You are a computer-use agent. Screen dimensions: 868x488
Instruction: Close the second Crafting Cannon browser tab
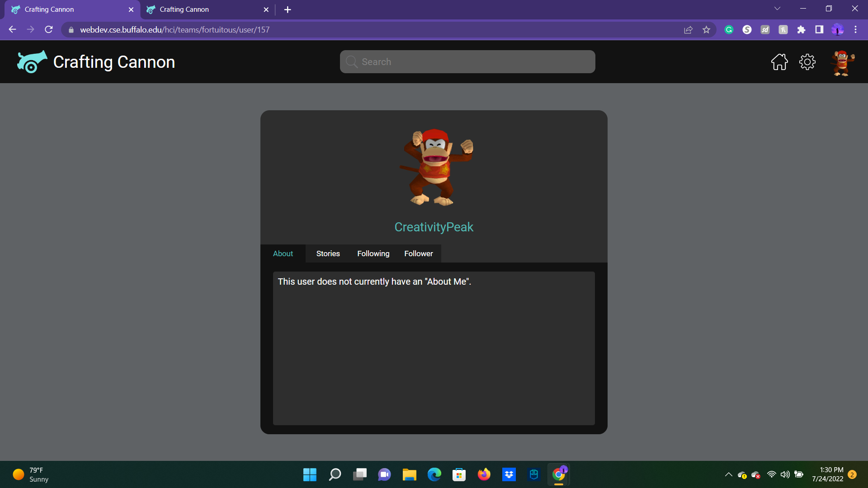(266, 9)
